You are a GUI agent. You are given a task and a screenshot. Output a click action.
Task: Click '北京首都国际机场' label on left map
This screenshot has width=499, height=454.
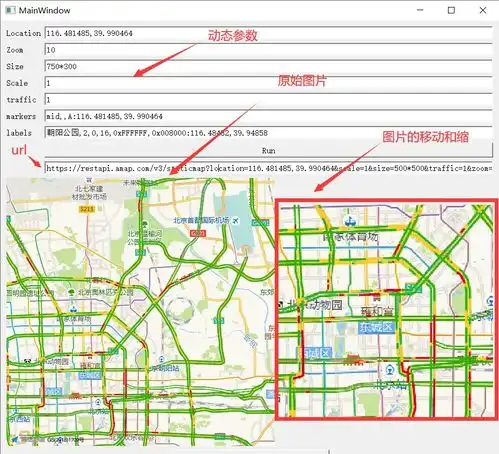click(201, 220)
